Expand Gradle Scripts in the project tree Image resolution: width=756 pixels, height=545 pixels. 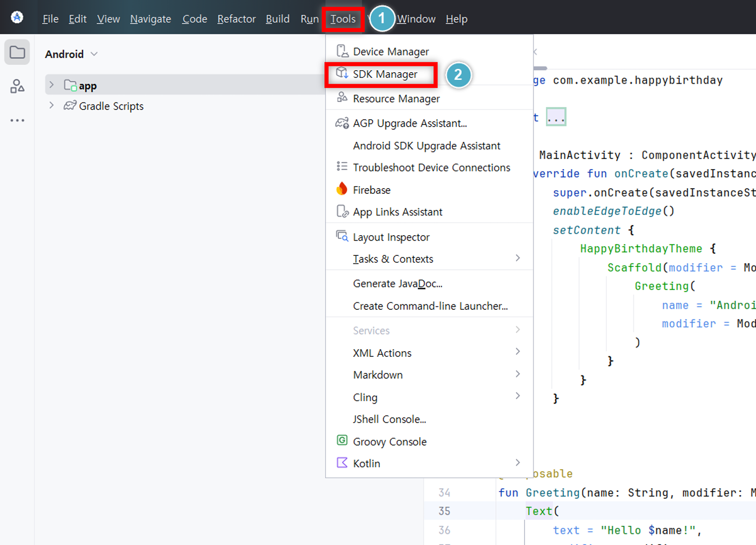52,106
